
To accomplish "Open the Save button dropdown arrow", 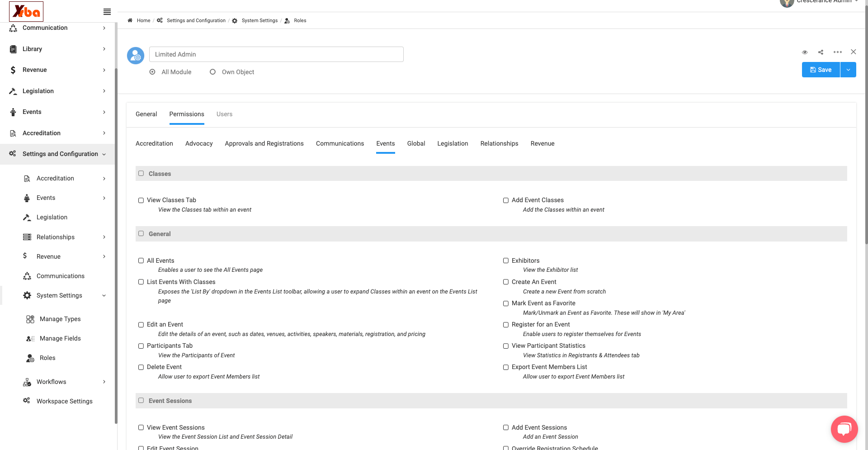I will [848, 70].
